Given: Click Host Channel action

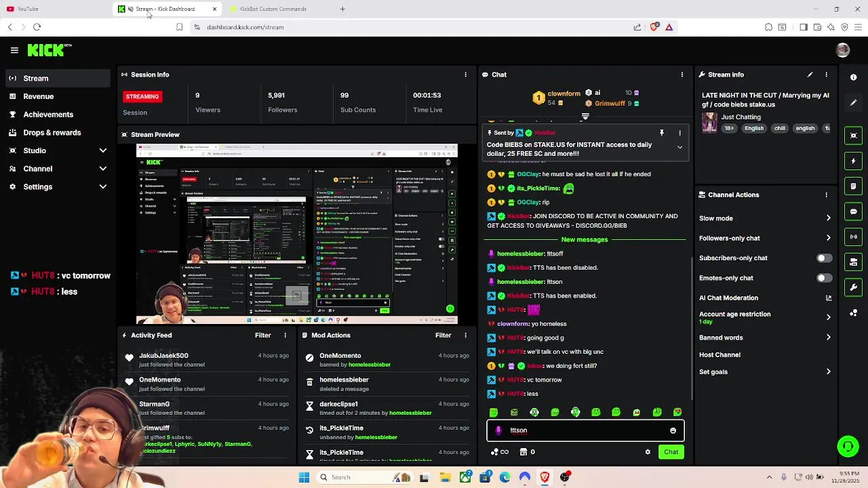Looking at the screenshot, I should (x=719, y=355).
